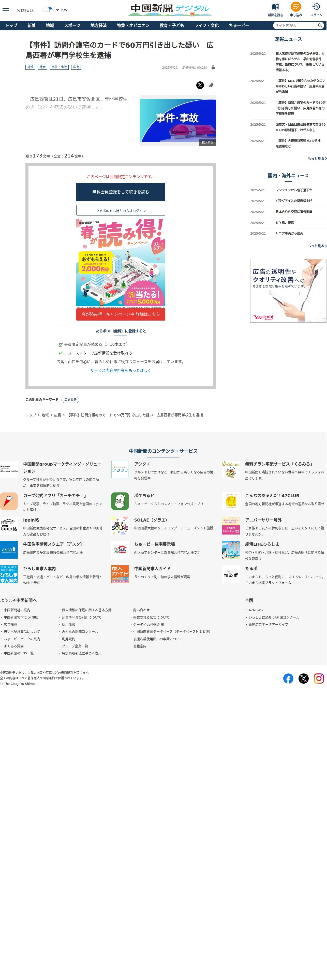Image resolution: width=327 pixels, height=980 pixels.
Task: Click たるポIDをお持ちの方はログイン button
Action: [x=121, y=210]
